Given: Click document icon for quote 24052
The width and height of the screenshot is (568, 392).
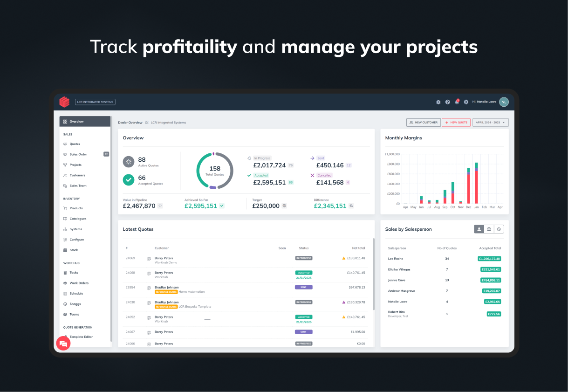Looking at the screenshot, I should [x=149, y=318].
